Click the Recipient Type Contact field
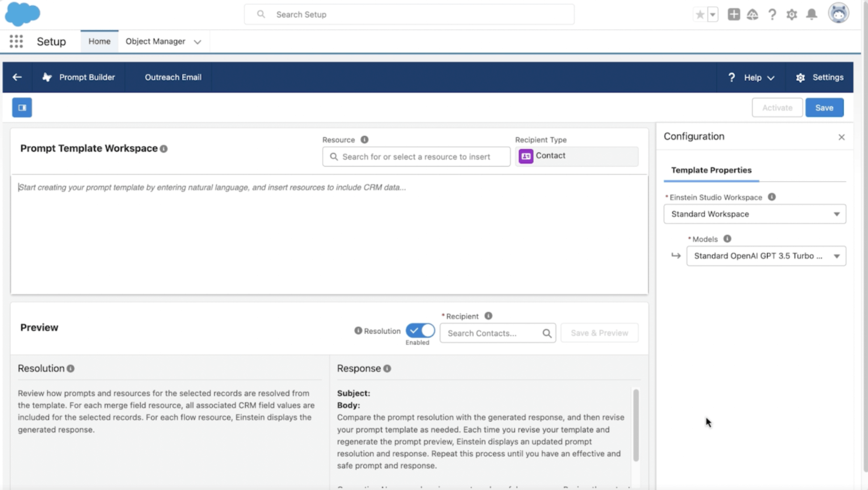 click(576, 156)
